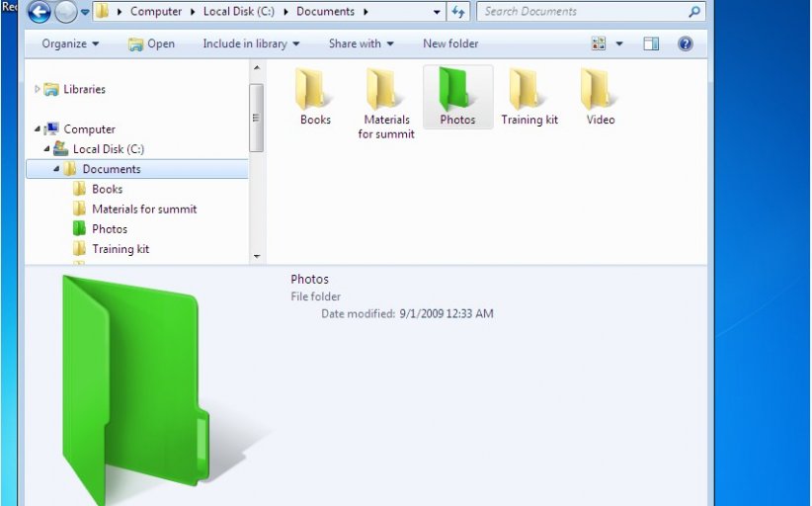812x506 pixels.
Task: Select the green Photos folder icon
Action: pyautogui.click(x=457, y=89)
